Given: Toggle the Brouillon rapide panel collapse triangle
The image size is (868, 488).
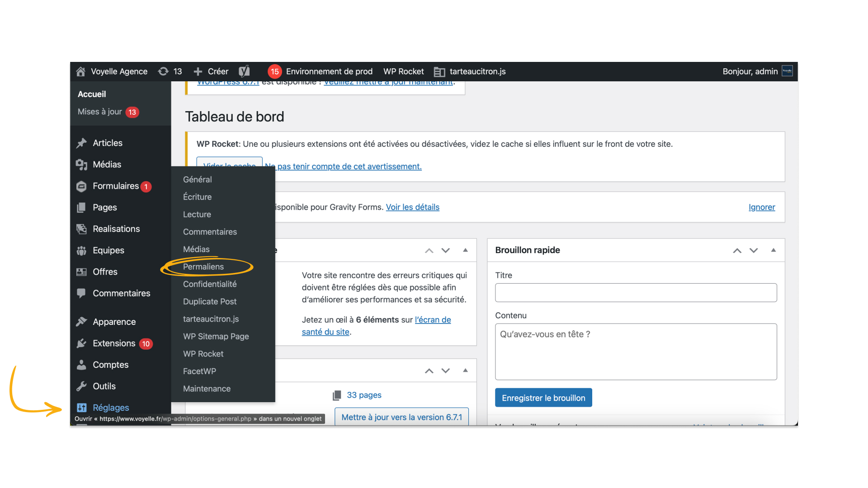Looking at the screenshot, I should [x=774, y=250].
